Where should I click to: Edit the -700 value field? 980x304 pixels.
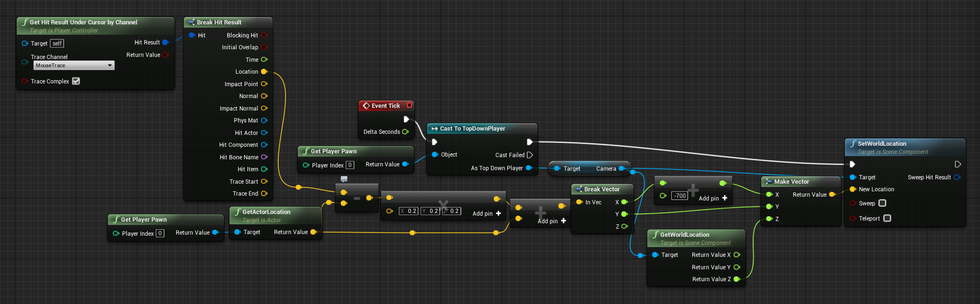pyautogui.click(x=680, y=196)
